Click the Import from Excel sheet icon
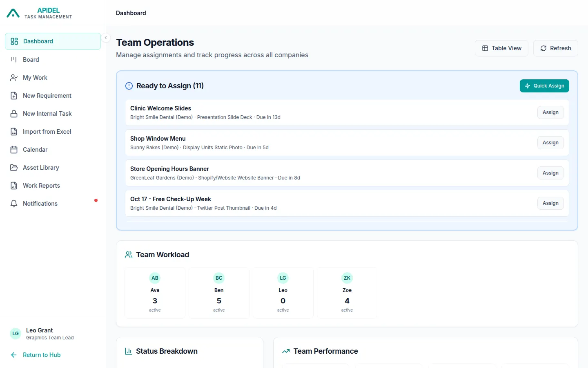Image resolution: width=588 pixels, height=368 pixels. tap(14, 132)
